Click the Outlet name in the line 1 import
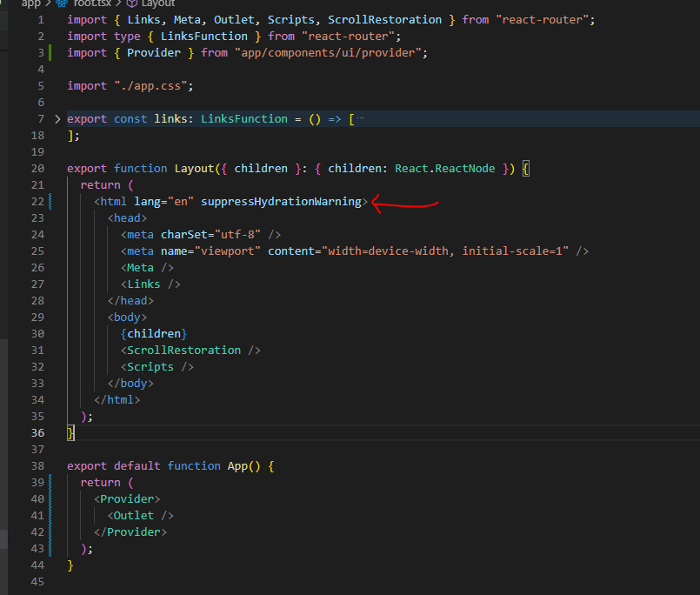Image resolution: width=700 pixels, height=595 pixels. [234, 20]
